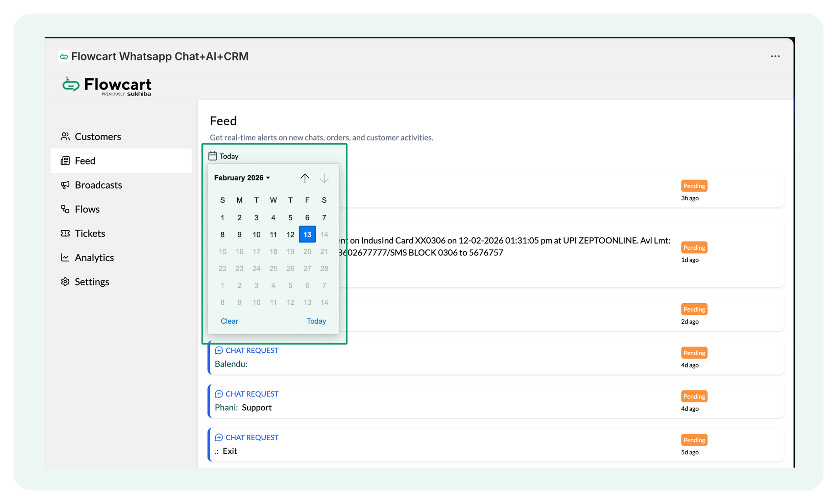This screenshot has width=837, height=504.
Task: Click the Pending badge on 5d ago item
Action: click(x=694, y=440)
